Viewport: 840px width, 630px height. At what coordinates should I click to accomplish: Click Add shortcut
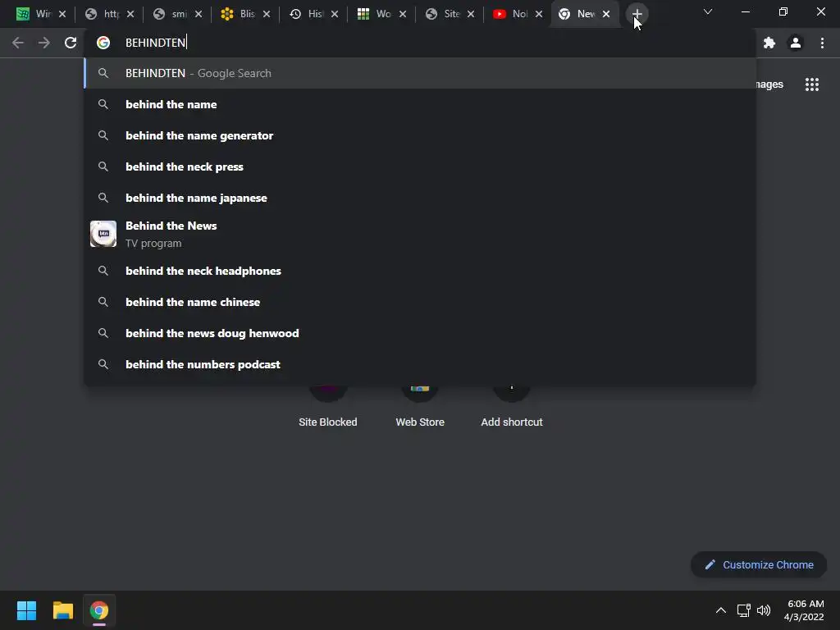click(x=512, y=407)
